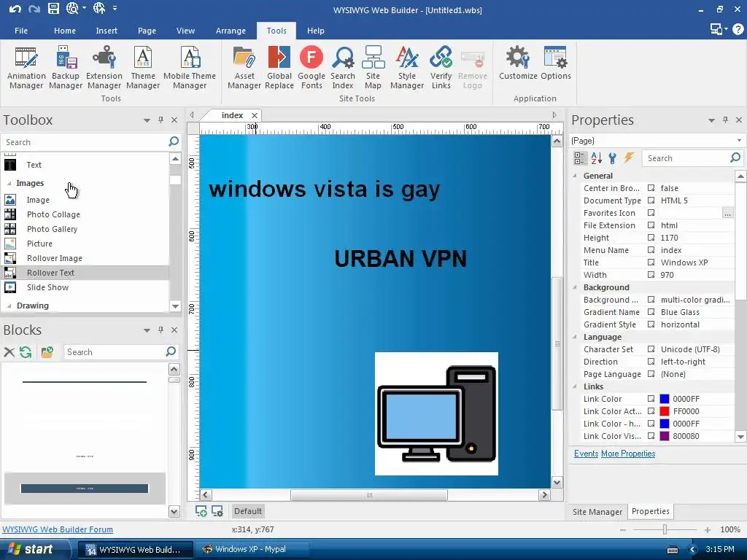747x560 pixels.
Task: Collapse the Links properties group
Action: (x=575, y=386)
